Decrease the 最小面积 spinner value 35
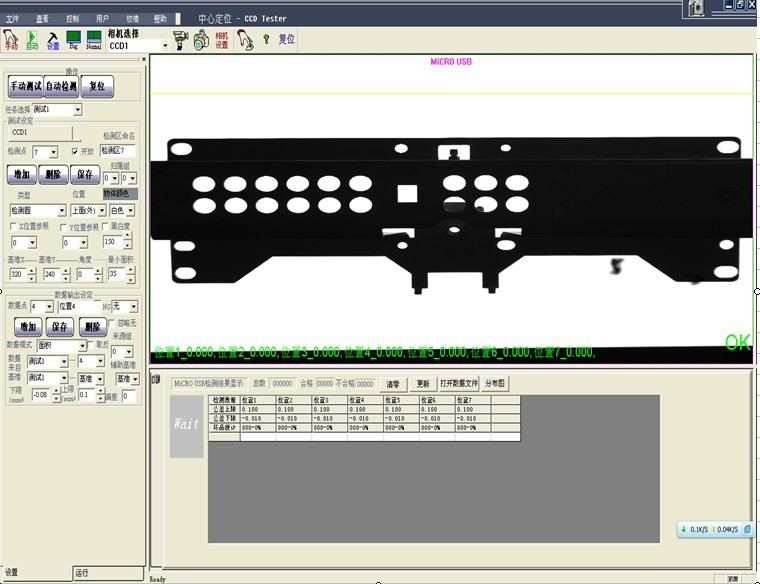Screen dimensions: 760x584 pyautogui.click(x=131, y=279)
